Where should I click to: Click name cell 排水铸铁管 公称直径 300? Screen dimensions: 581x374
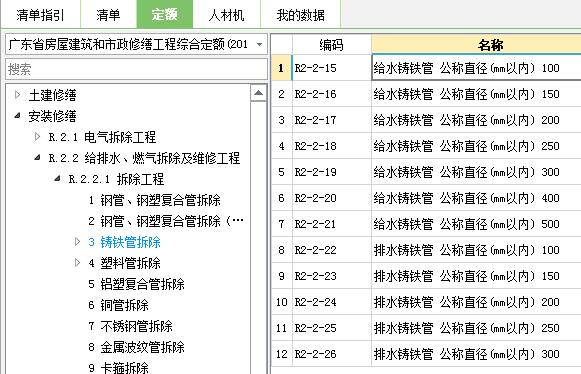(x=476, y=354)
